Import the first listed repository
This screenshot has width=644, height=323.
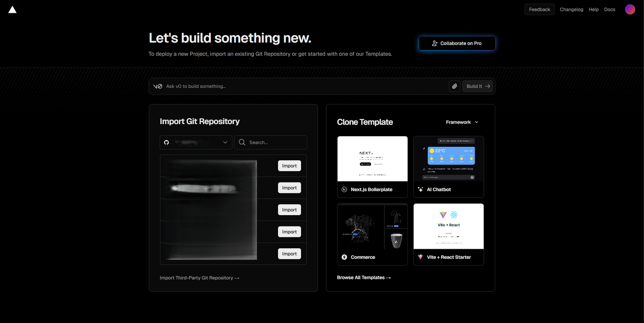point(289,166)
